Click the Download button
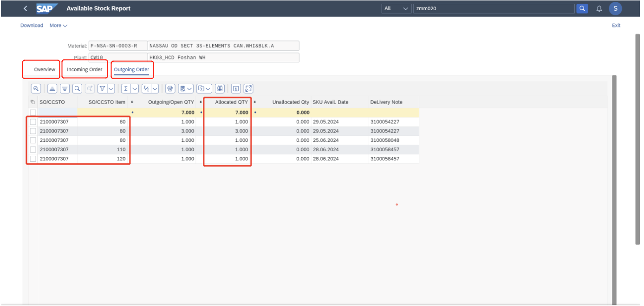 click(x=32, y=26)
